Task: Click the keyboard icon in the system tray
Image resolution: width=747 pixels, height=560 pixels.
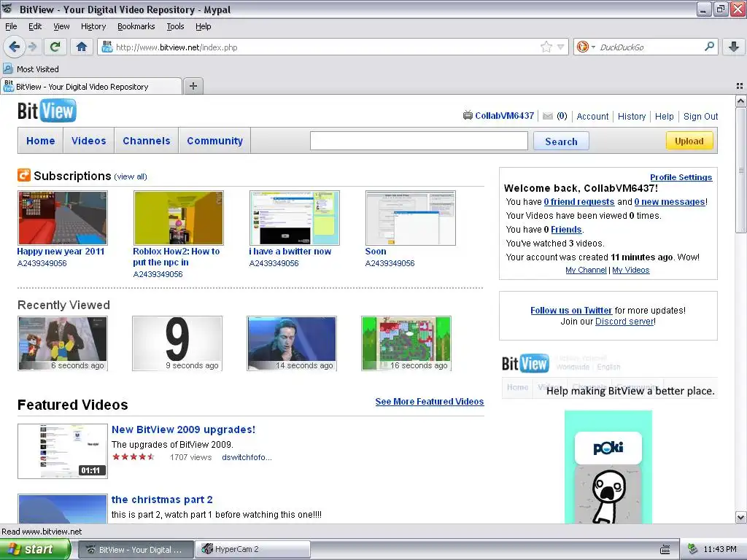Action: (x=665, y=550)
